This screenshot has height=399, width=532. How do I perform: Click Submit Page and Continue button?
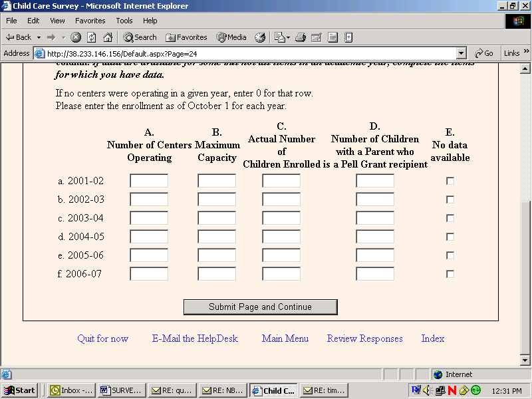tap(261, 307)
